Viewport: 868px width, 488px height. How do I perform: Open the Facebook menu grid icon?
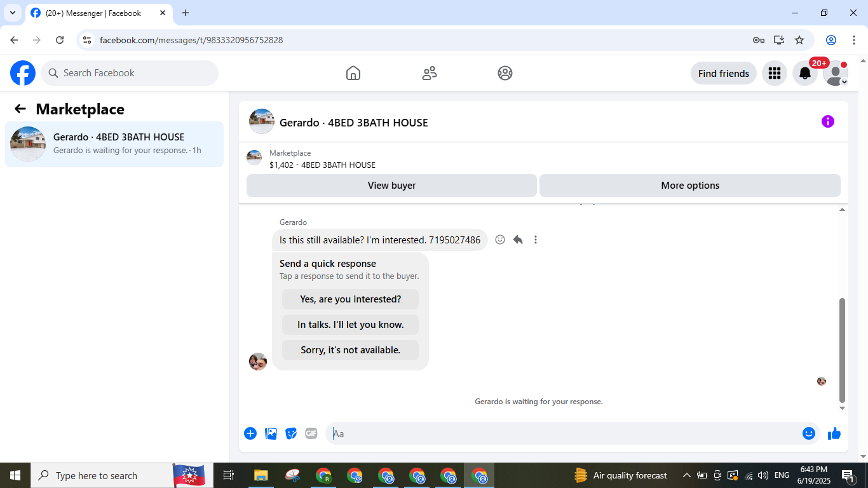click(774, 73)
